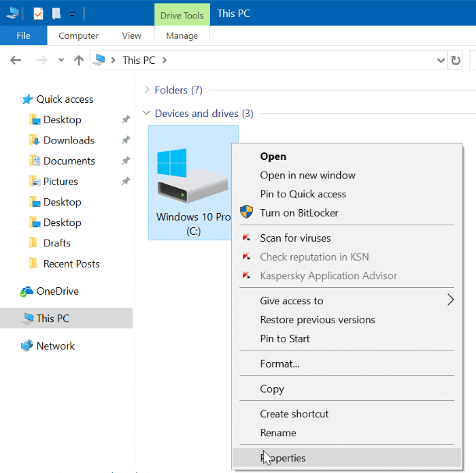476x473 pixels.
Task: Open the Customize Quick Access Toolbar dropdown
Action: [x=72, y=14]
